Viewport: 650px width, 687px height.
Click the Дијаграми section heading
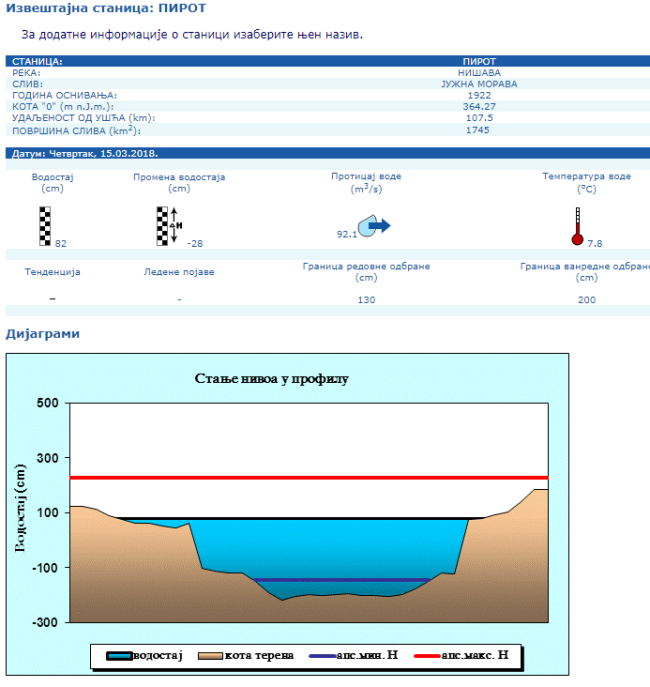point(42,333)
